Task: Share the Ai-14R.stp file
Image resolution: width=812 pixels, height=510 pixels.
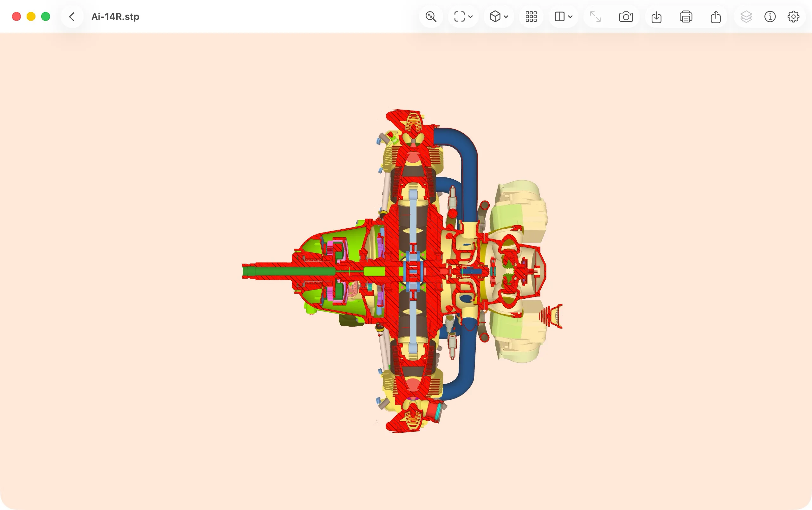Action: [716, 16]
